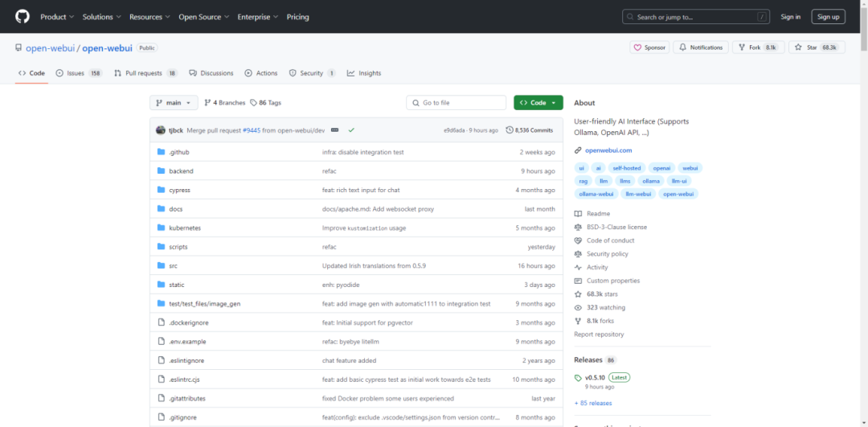Sponsor the project via heart button
868x427 pixels.
(x=649, y=47)
